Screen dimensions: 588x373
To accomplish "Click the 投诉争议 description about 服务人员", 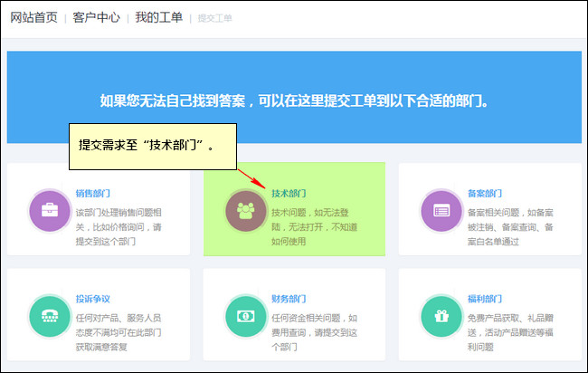I will pyautogui.click(x=119, y=332).
